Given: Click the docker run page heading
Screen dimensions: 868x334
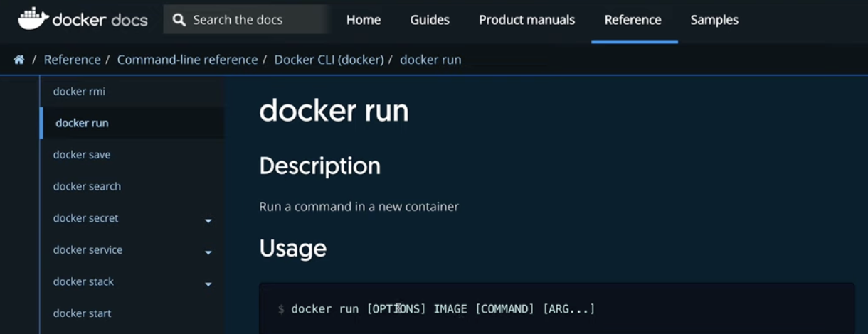Looking at the screenshot, I should coord(334,111).
